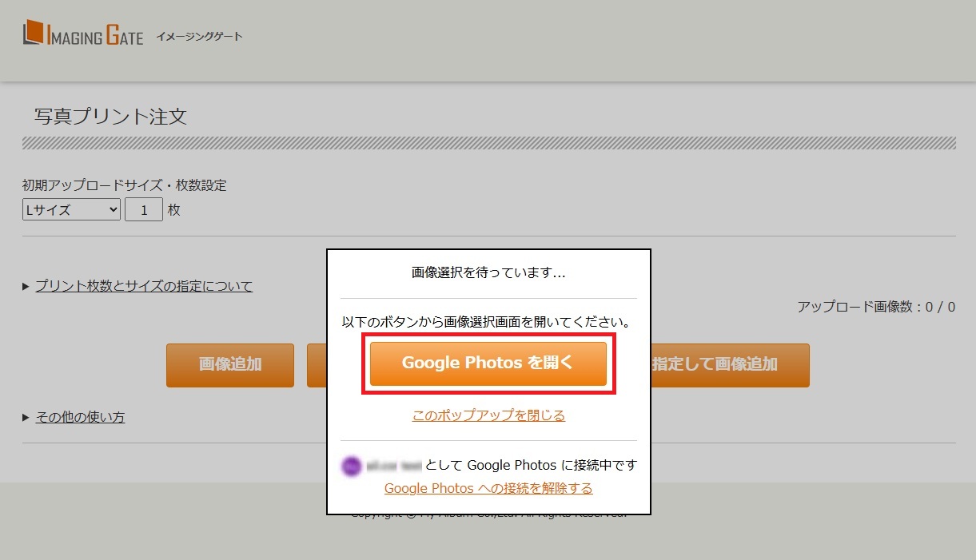This screenshot has width=976, height=560.
Task: Click the ▶ triangle beside プリント枚数とサイズの指定について
Action: 26,285
